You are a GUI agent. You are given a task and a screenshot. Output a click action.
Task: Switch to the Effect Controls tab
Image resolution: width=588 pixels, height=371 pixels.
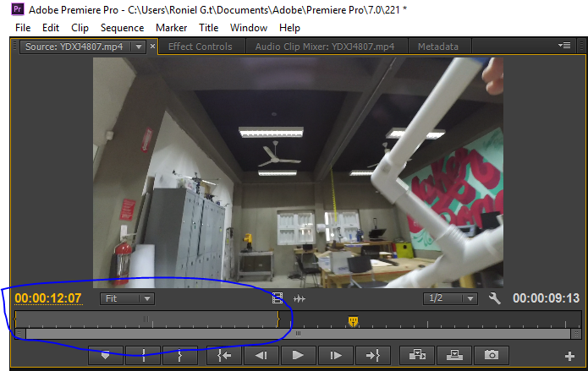[201, 46]
